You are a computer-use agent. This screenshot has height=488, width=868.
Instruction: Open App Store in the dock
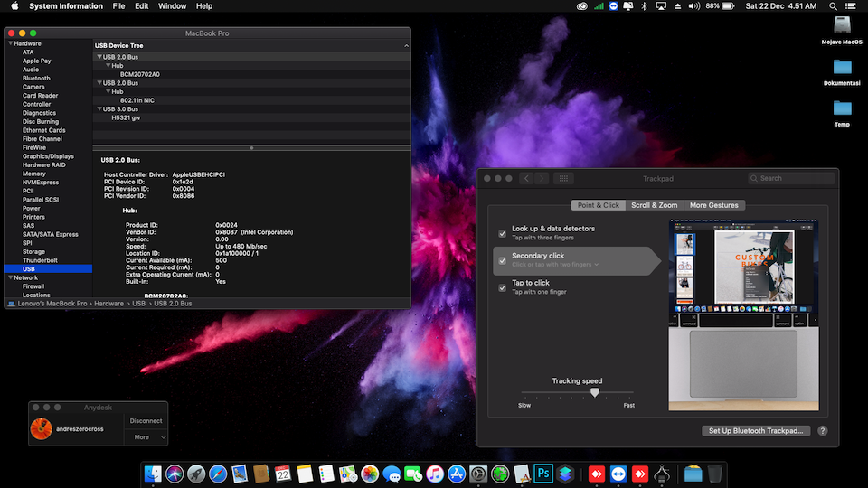click(457, 474)
